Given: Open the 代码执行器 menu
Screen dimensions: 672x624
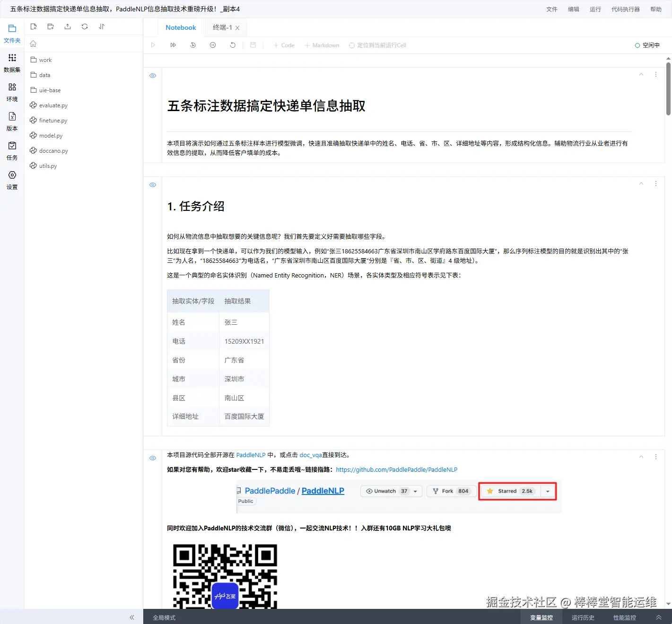Looking at the screenshot, I should (626, 9).
